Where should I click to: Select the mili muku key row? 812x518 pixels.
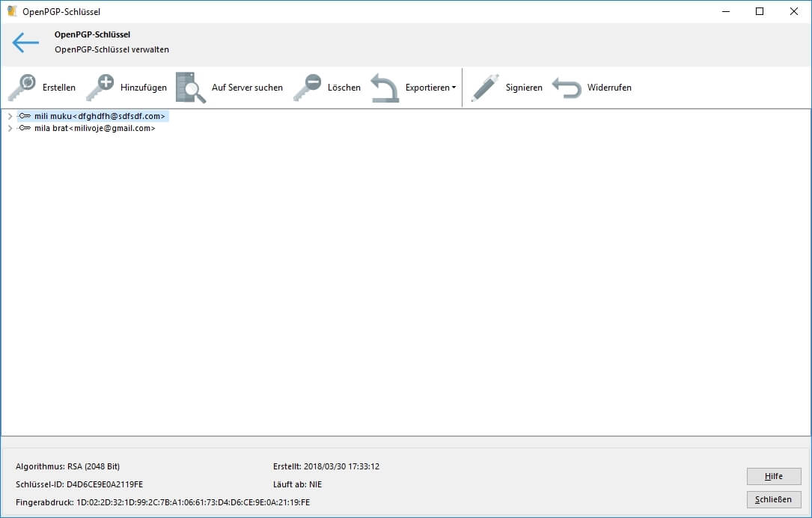tap(99, 117)
